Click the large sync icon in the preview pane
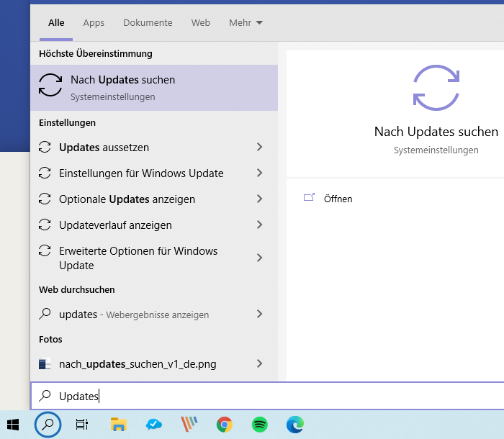The height and width of the screenshot is (439, 504). coord(436,88)
